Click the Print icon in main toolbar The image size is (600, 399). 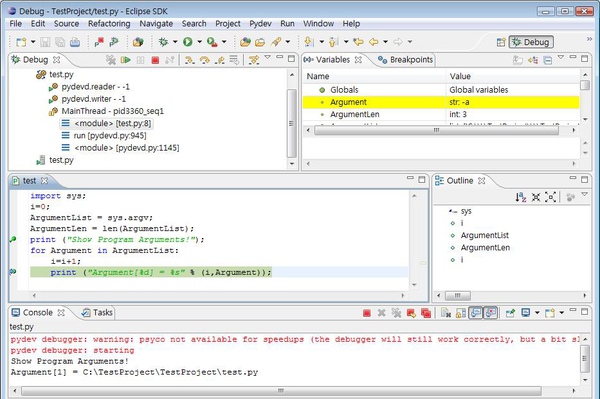coord(75,42)
